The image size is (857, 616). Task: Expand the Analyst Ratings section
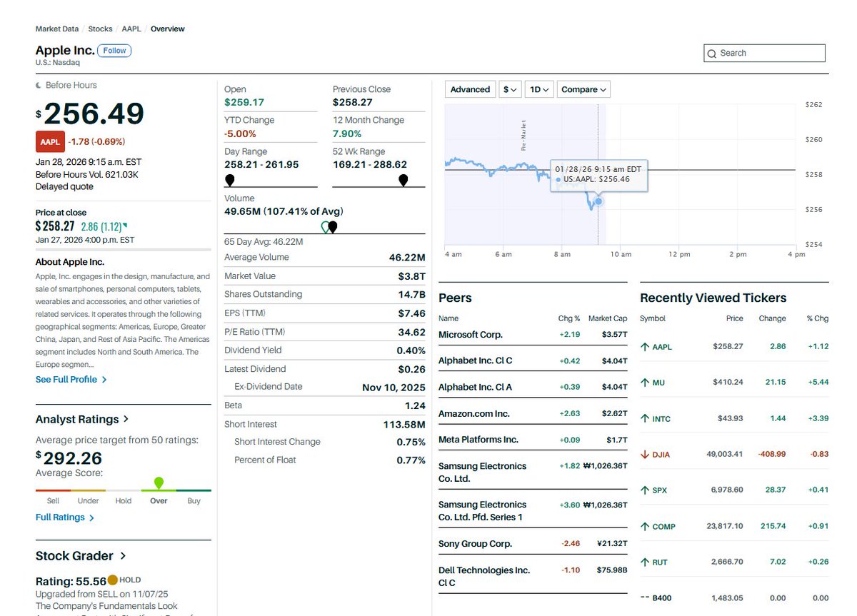pyautogui.click(x=82, y=419)
